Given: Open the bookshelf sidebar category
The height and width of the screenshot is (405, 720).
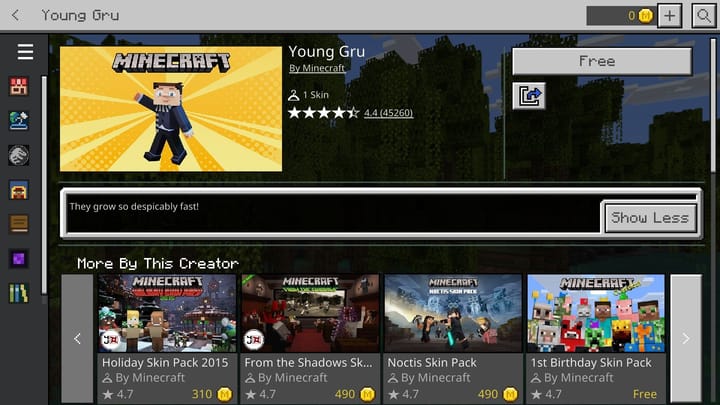Looking at the screenshot, I should 19,293.
